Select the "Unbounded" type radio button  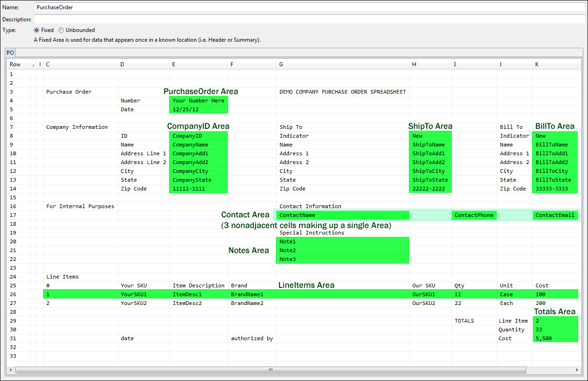pyautogui.click(x=61, y=30)
